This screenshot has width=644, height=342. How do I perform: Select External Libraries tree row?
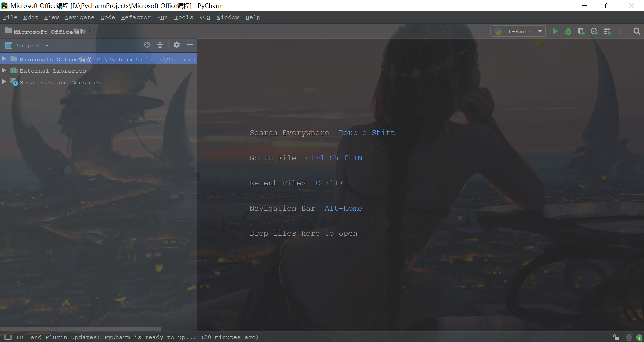point(98,70)
